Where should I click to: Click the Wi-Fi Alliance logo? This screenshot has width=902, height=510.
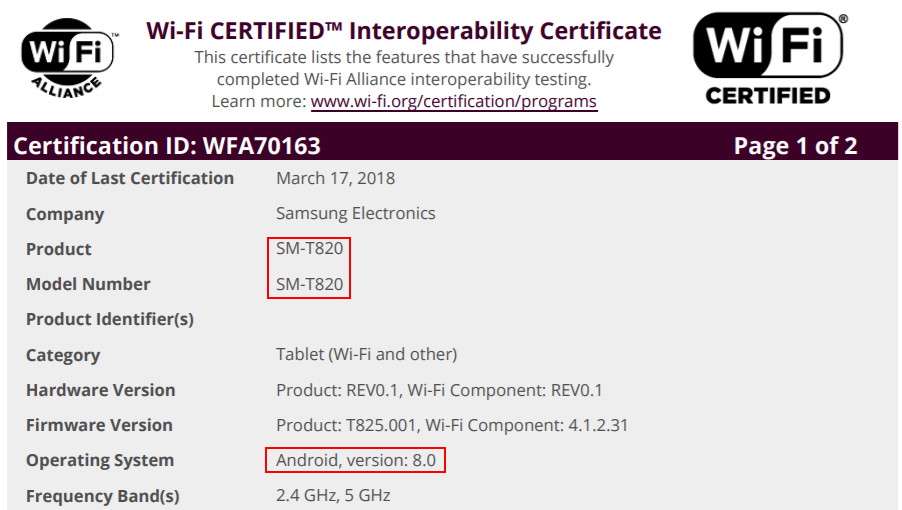[x=68, y=58]
